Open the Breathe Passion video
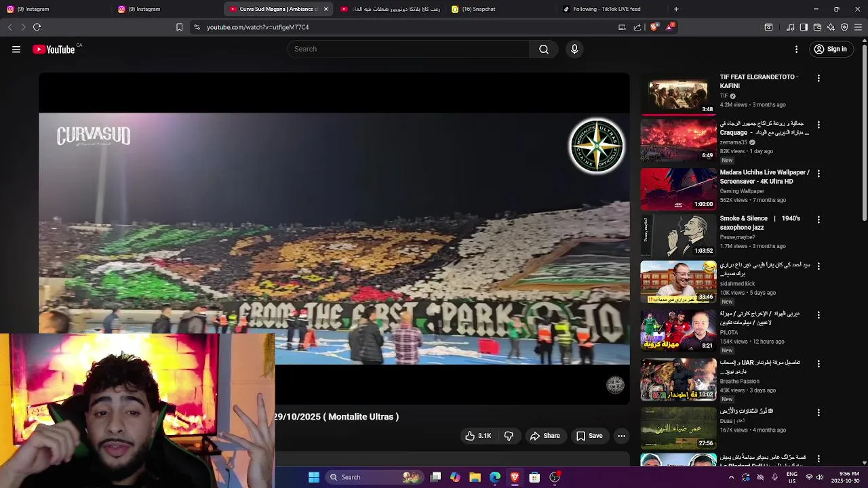Screen dimensions: 868x488 [678, 380]
